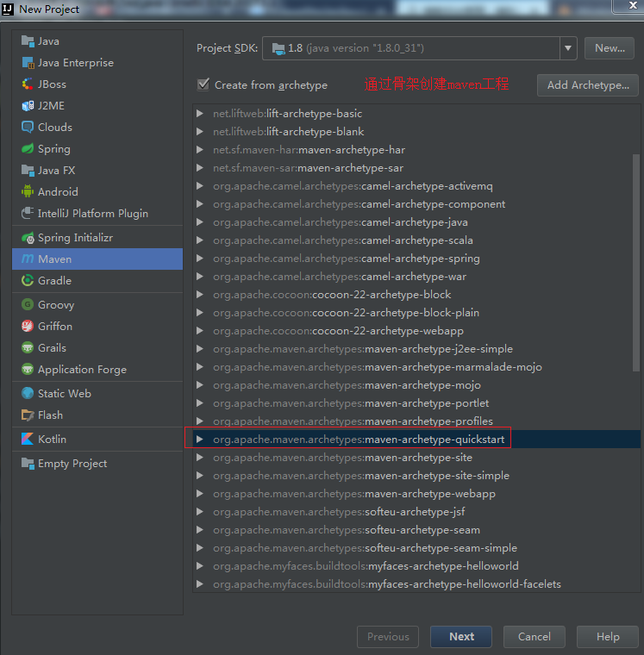Open the Project SDK dropdown arrow
Screen dimensions: 644x655
568,48
